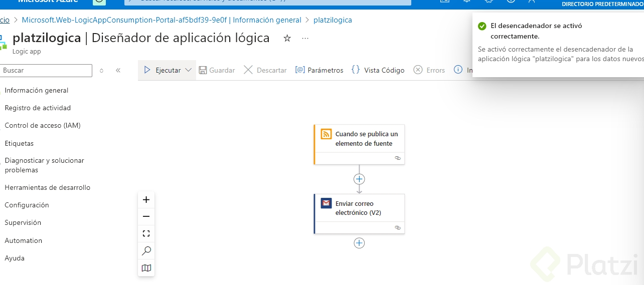Open Control de acceso (IAM)

point(43,126)
